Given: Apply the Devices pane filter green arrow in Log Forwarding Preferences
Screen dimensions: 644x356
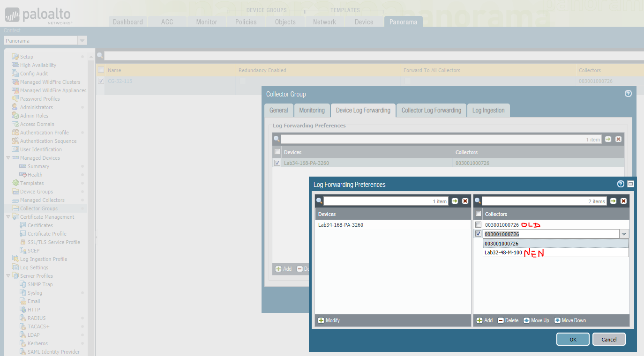Looking at the screenshot, I should (455, 201).
